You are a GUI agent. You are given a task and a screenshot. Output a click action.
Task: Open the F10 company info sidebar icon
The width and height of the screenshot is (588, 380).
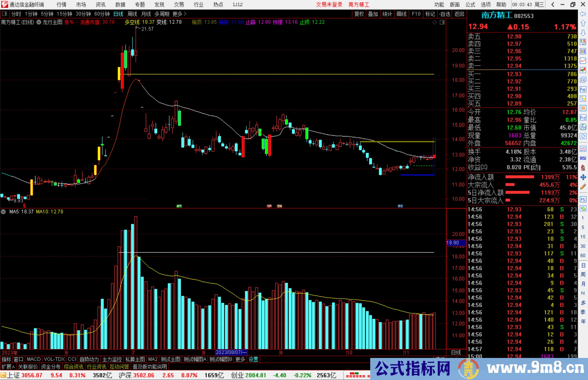[583, 89]
